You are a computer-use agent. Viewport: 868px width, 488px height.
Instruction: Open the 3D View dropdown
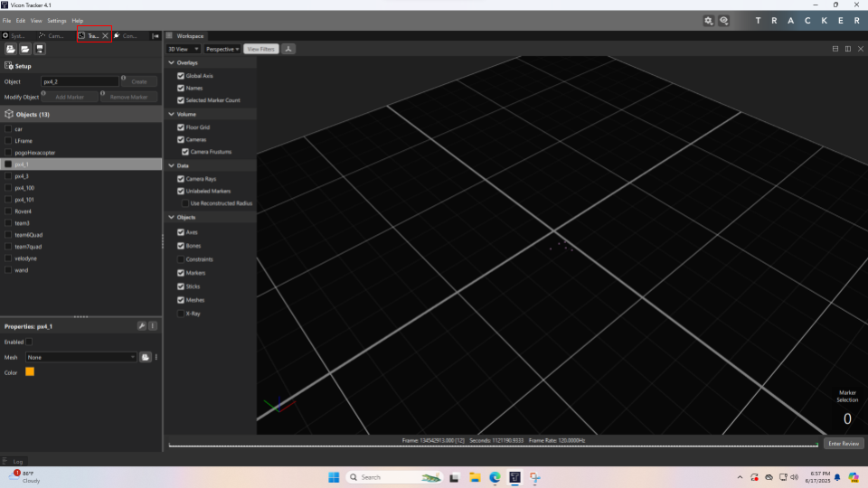[184, 49]
